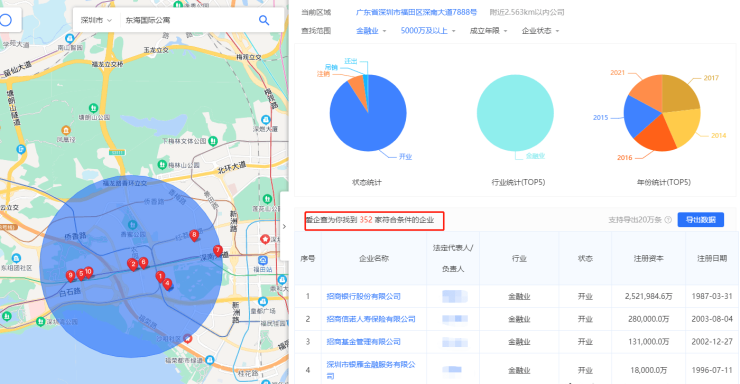Click the 导出数据 export button

(701, 219)
